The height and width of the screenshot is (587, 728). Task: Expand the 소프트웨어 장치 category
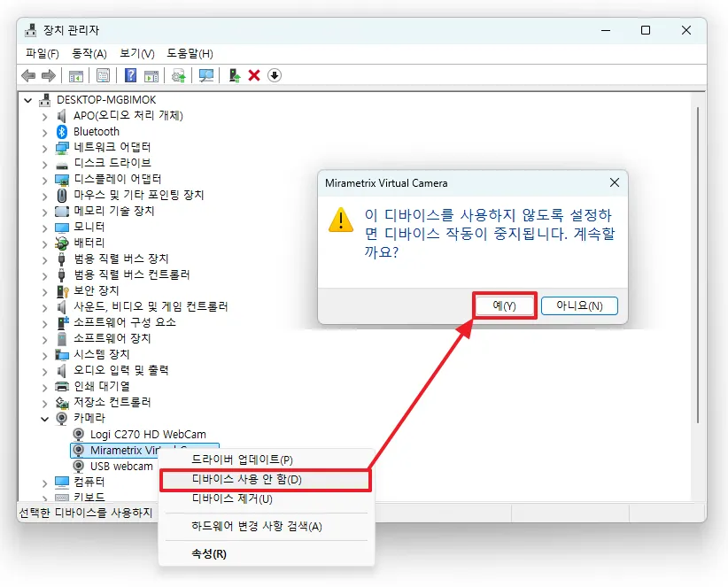click(x=44, y=340)
